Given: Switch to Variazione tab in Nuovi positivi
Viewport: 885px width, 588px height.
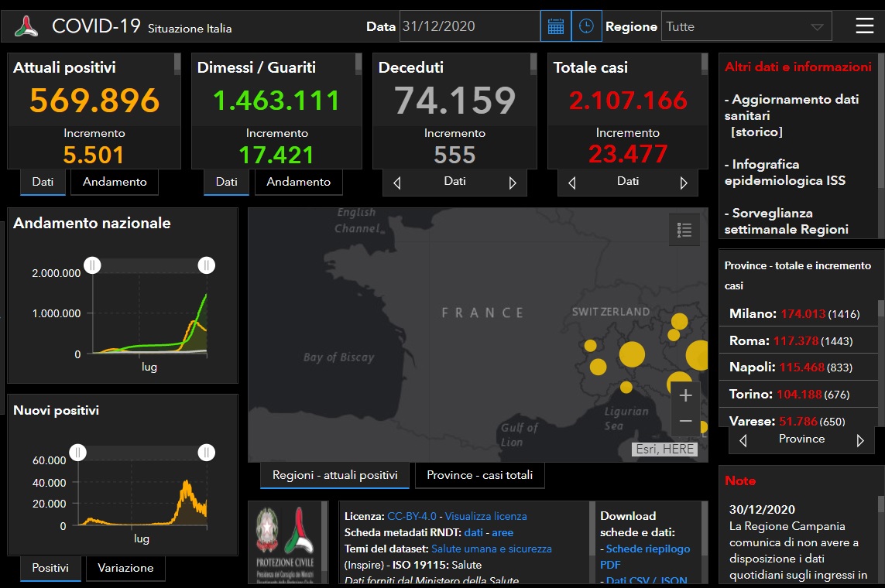Looking at the screenshot, I should coord(125,568).
